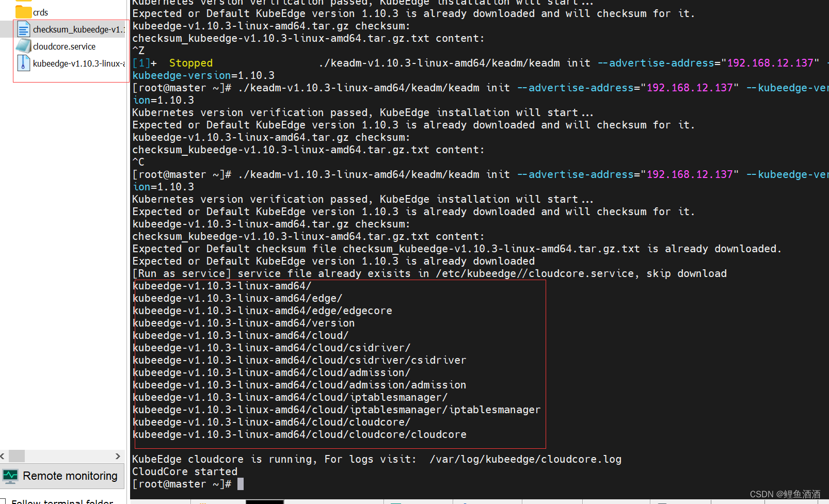Click the terminal prompt cursor after '[root@master ~]#'
This screenshot has width=829, height=504.
coord(240,484)
